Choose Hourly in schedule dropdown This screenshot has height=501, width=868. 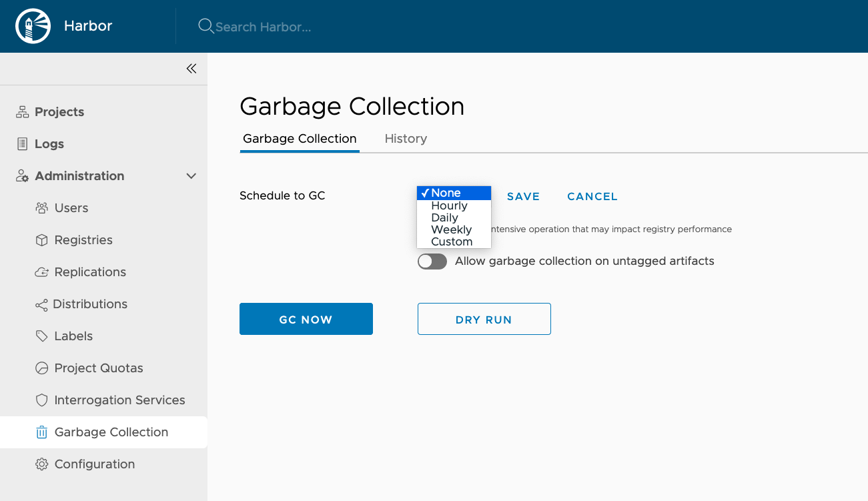454,205
